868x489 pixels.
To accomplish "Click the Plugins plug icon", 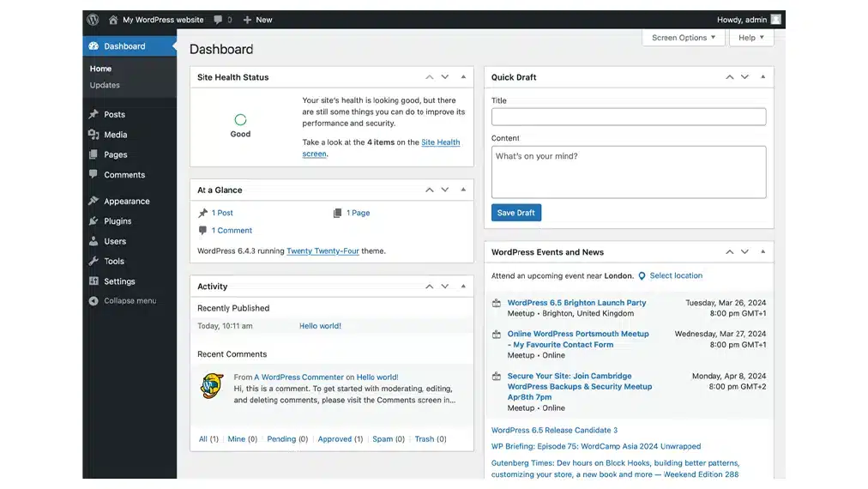I will [x=93, y=221].
